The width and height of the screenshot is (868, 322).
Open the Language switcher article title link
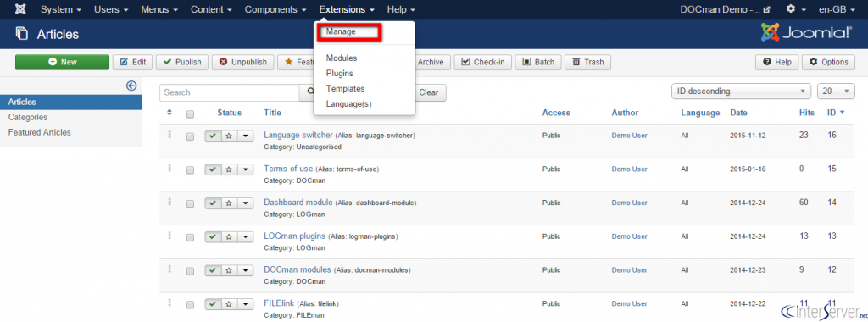coord(298,135)
